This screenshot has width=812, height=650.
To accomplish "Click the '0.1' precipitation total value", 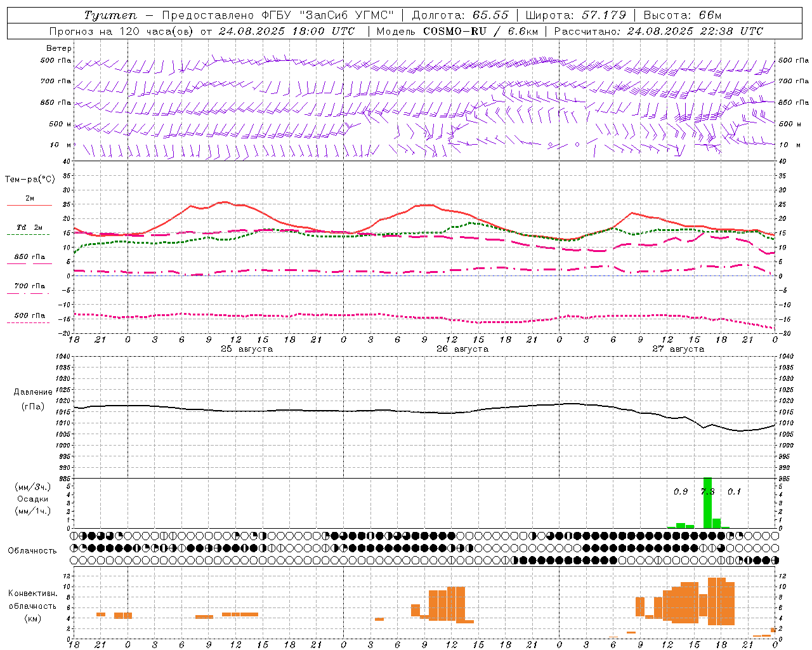I will click(734, 492).
